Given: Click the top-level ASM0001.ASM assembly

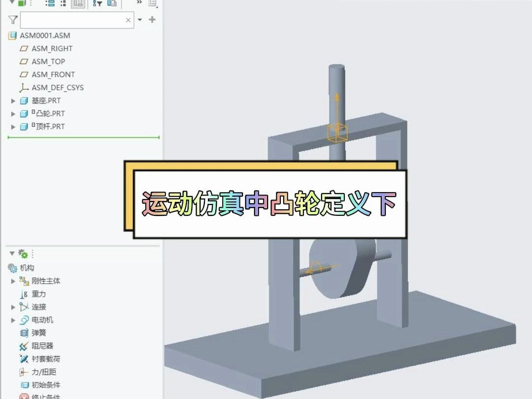Looking at the screenshot, I should pos(44,35).
